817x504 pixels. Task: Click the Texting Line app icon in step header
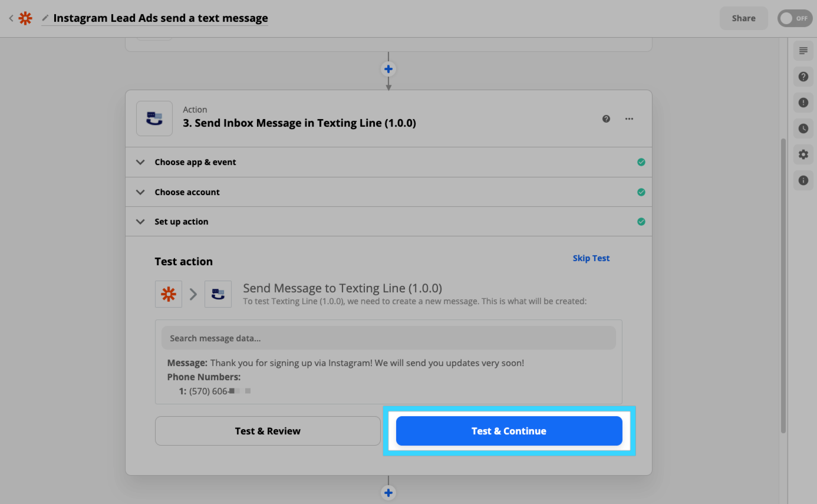[x=154, y=118]
